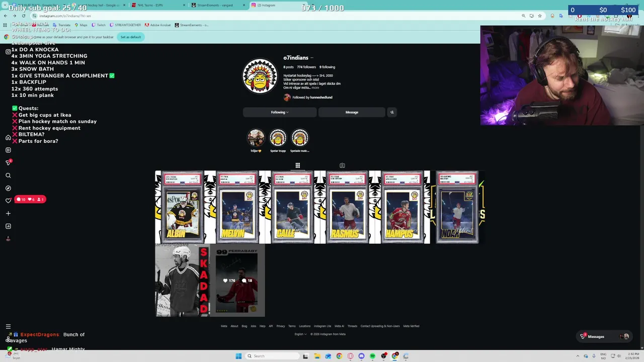The height and width of the screenshot is (362, 644).
Task: Open Instagram Home in the sidebar
Action: click(8, 137)
